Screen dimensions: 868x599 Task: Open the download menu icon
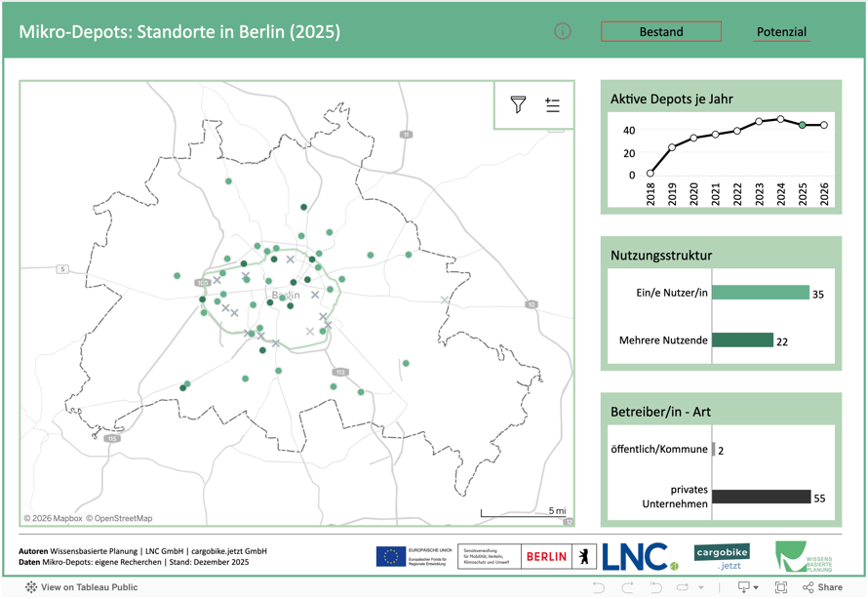(747, 587)
